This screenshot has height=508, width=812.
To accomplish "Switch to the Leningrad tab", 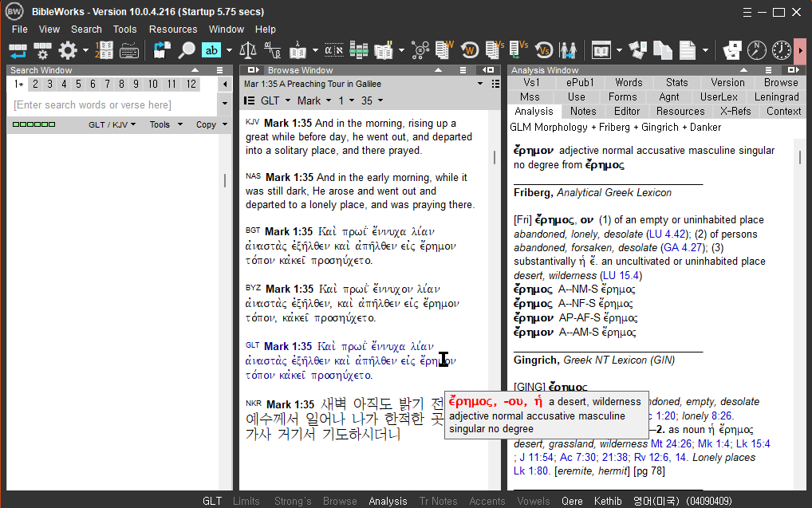I will point(776,96).
